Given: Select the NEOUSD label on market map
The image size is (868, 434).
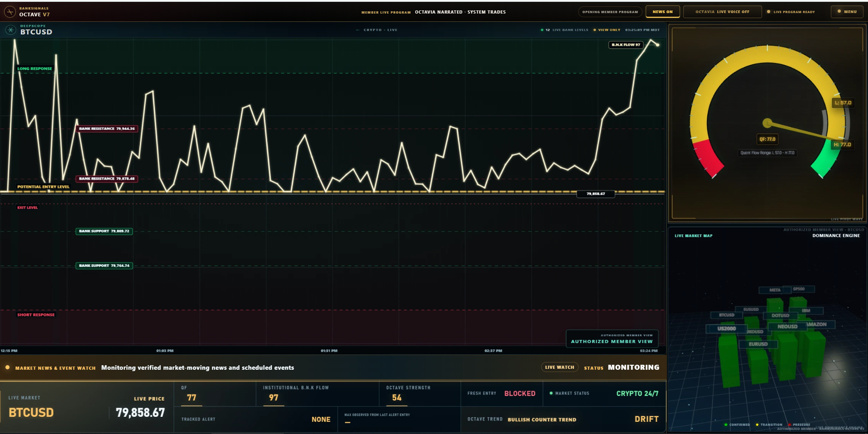Looking at the screenshot, I should tap(787, 326).
